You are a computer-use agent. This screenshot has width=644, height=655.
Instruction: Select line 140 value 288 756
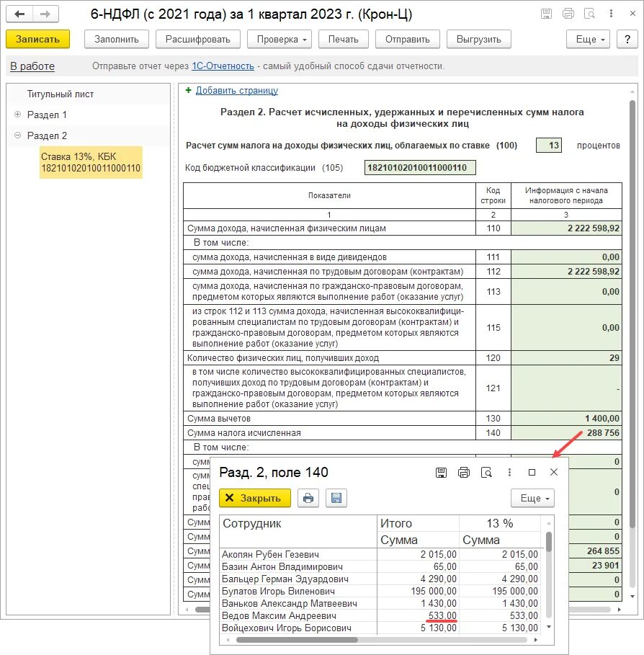[x=566, y=433]
